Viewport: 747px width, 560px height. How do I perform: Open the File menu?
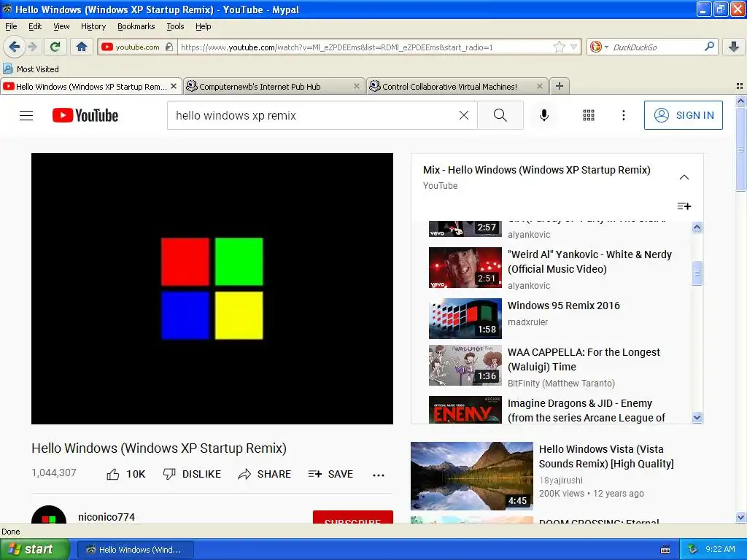(11, 26)
